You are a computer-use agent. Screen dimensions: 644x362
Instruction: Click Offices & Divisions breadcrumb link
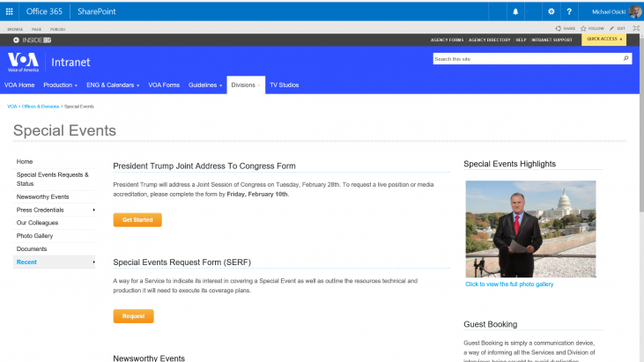tap(41, 107)
